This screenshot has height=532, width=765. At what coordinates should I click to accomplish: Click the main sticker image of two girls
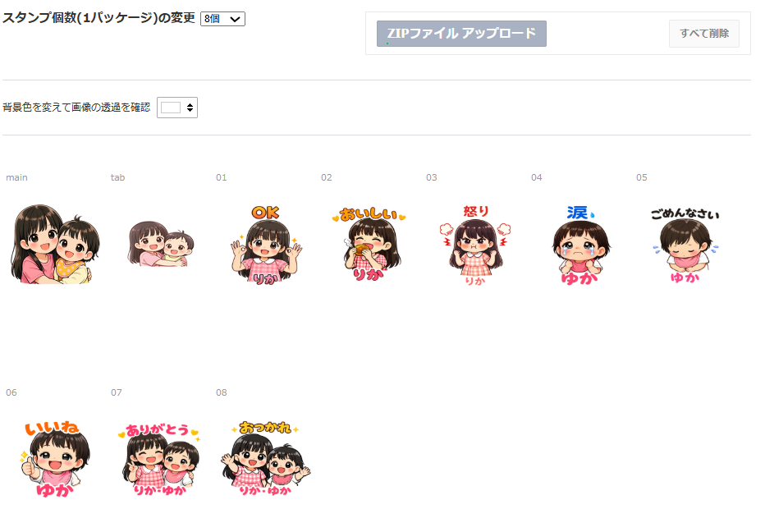[55, 244]
